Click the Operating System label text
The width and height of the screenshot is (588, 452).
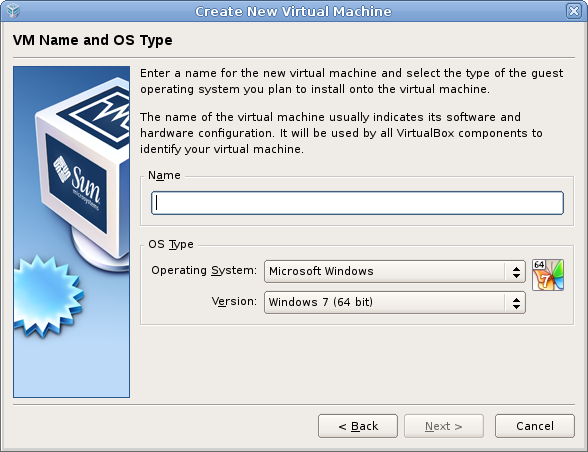[x=204, y=270]
